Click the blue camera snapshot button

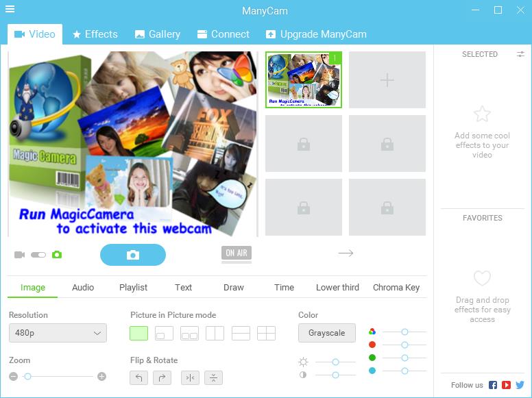pyautogui.click(x=133, y=255)
